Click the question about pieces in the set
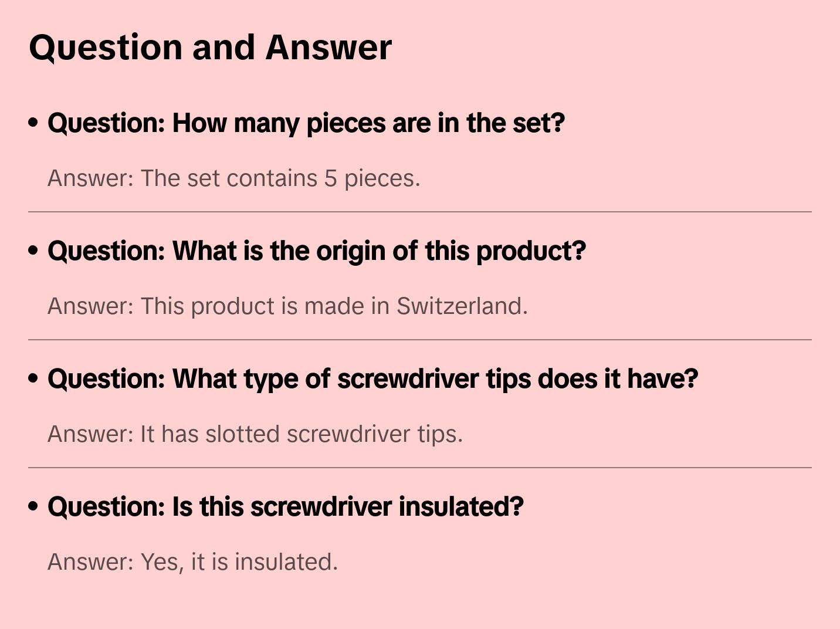This screenshot has width=840, height=629. tap(306, 123)
